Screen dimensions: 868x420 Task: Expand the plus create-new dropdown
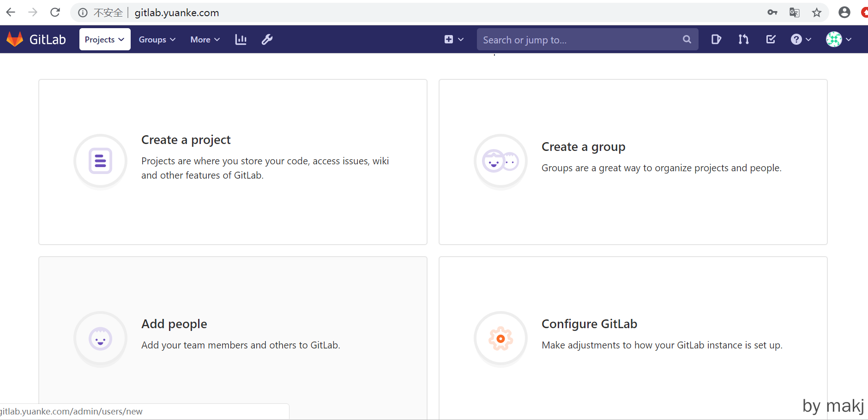(453, 40)
